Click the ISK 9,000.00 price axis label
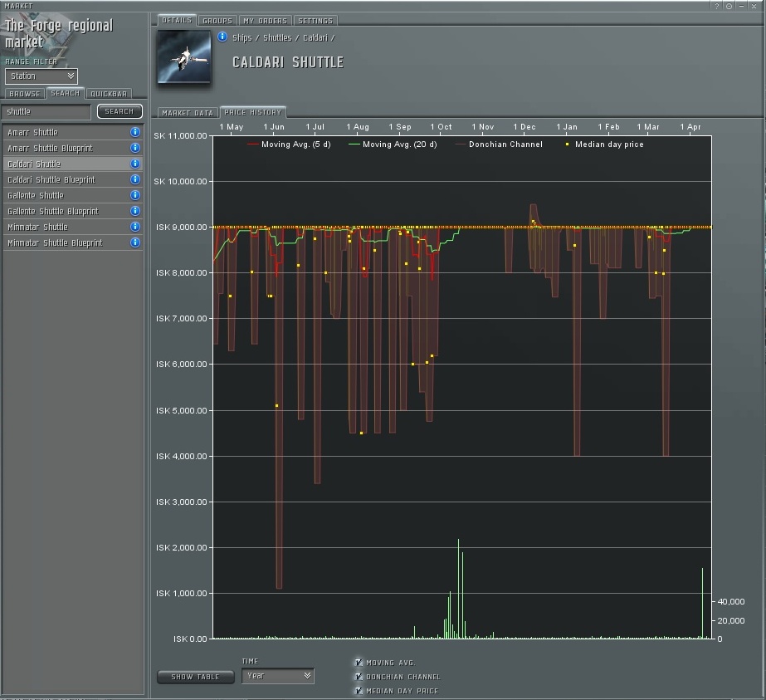Screen dimensions: 766x700 pos(181,227)
